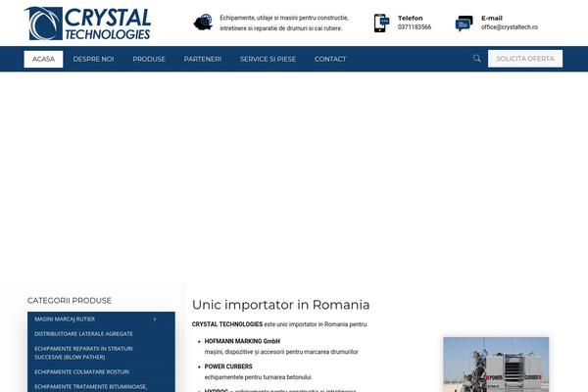Image resolution: width=588 pixels, height=392 pixels.
Task: Open DISTRIBUITOARE LATERALE AGREGATE category
Action: 83,333
